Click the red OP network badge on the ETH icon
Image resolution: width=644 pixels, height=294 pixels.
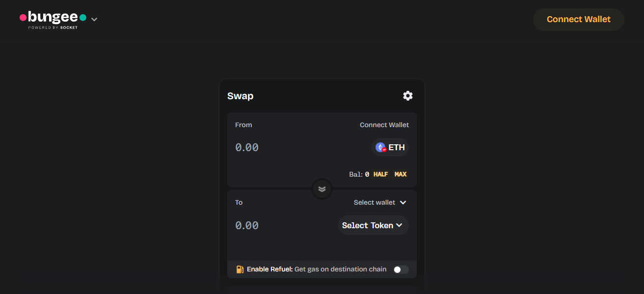point(383,151)
